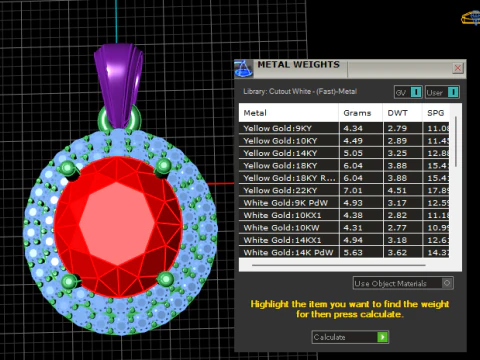Select the White Gold:14K PdW row
Screen dimensions: 480x360
click(x=344, y=252)
